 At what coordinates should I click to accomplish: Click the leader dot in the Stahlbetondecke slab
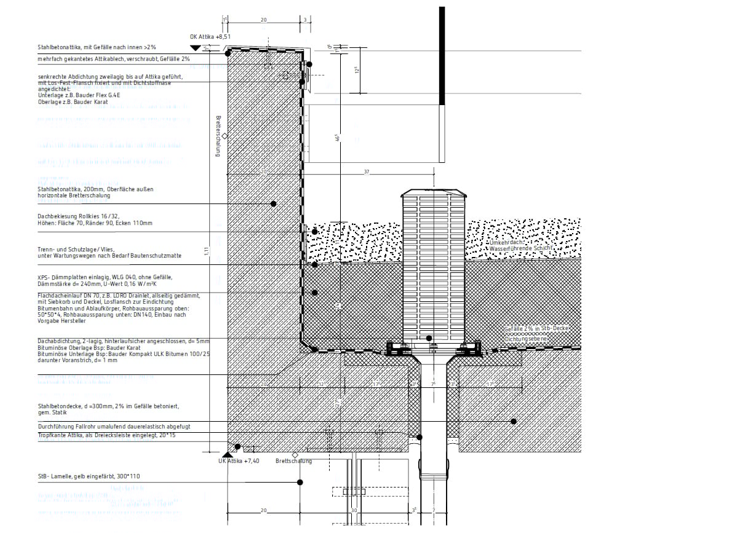[513, 421]
